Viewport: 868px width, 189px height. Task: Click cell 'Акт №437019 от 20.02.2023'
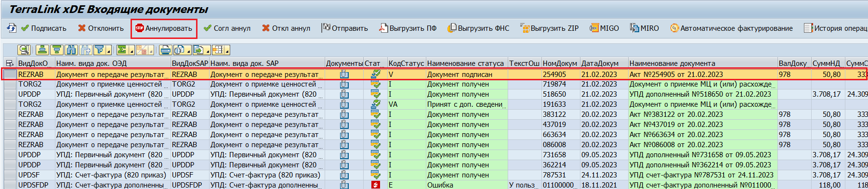coord(702,125)
